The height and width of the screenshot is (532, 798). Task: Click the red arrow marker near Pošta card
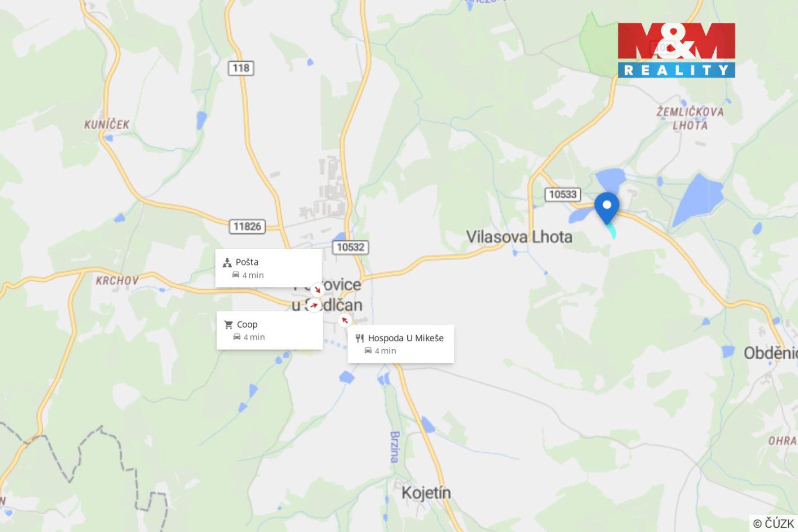pos(317,289)
